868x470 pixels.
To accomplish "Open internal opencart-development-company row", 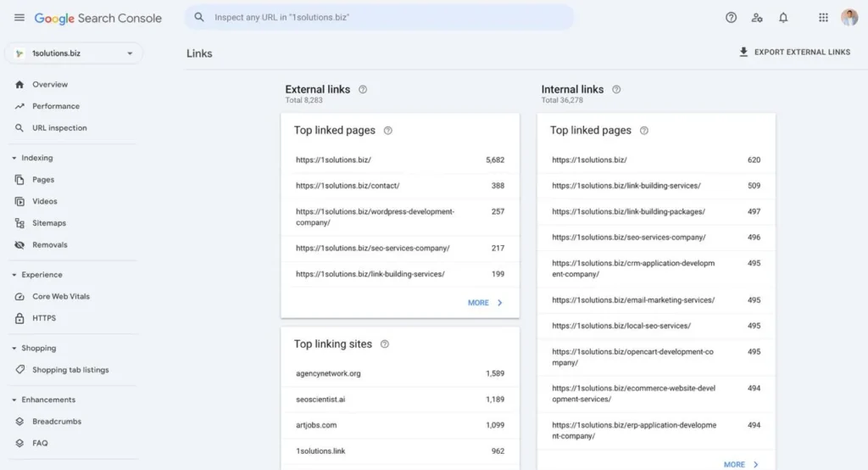I will tap(656, 357).
